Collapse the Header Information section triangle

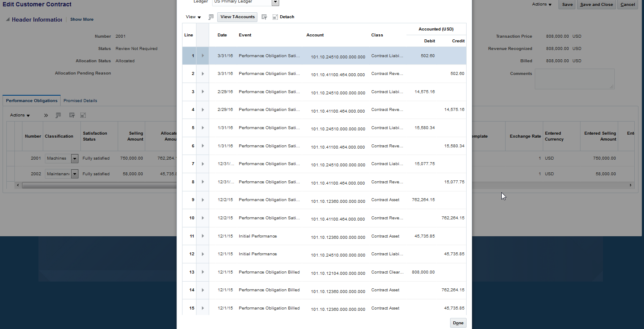8,19
